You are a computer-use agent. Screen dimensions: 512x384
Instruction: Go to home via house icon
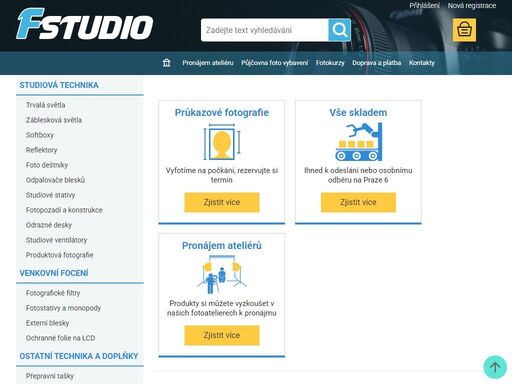click(x=166, y=63)
